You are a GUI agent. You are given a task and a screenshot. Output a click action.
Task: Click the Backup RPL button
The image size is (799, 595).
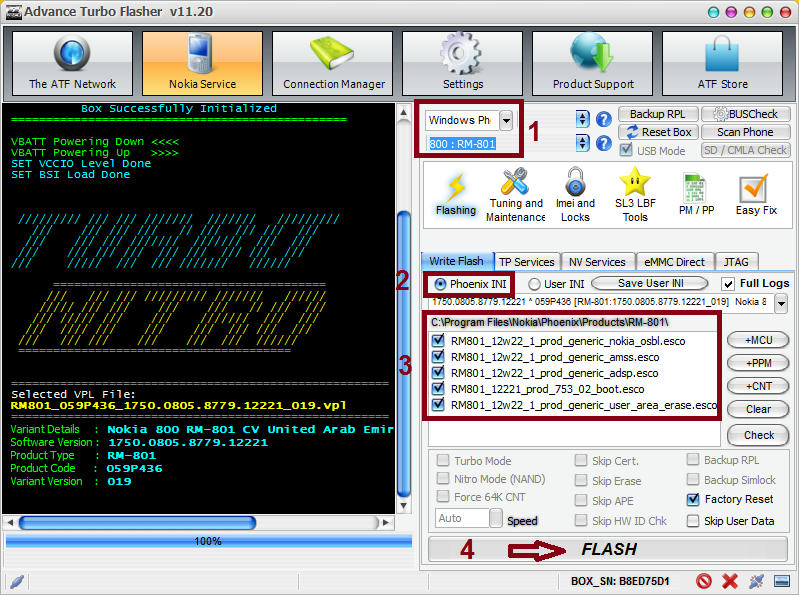[657, 114]
